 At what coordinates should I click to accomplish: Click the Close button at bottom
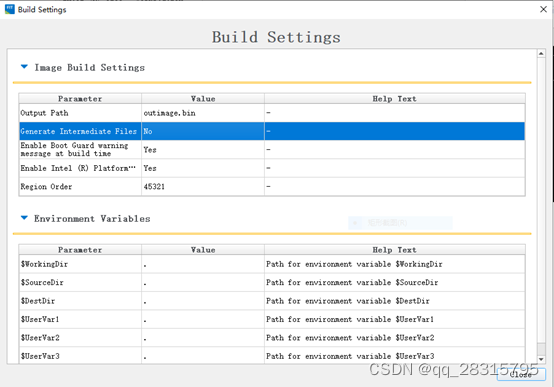521,375
